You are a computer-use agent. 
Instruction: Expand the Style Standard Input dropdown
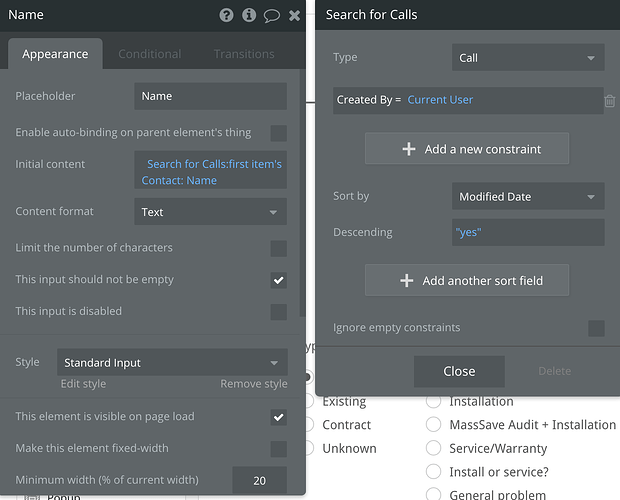point(171,363)
